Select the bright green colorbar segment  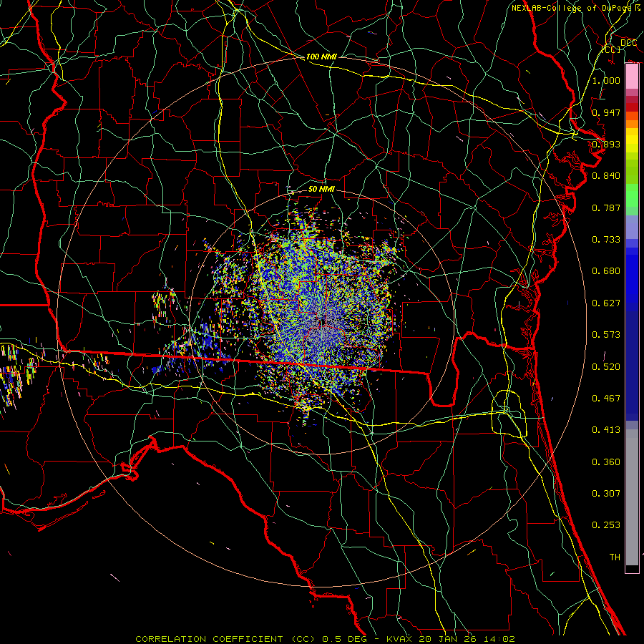tap(632, 195)
